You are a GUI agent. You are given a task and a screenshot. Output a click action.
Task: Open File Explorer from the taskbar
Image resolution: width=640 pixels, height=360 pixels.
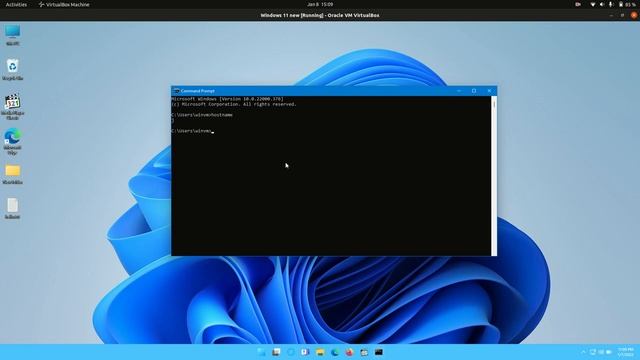[320, 352]
